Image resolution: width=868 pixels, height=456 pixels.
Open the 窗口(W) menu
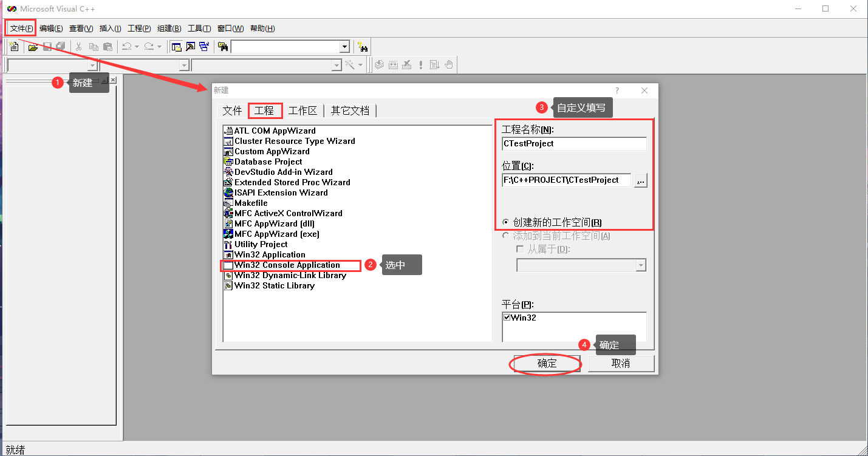[230, 29]
